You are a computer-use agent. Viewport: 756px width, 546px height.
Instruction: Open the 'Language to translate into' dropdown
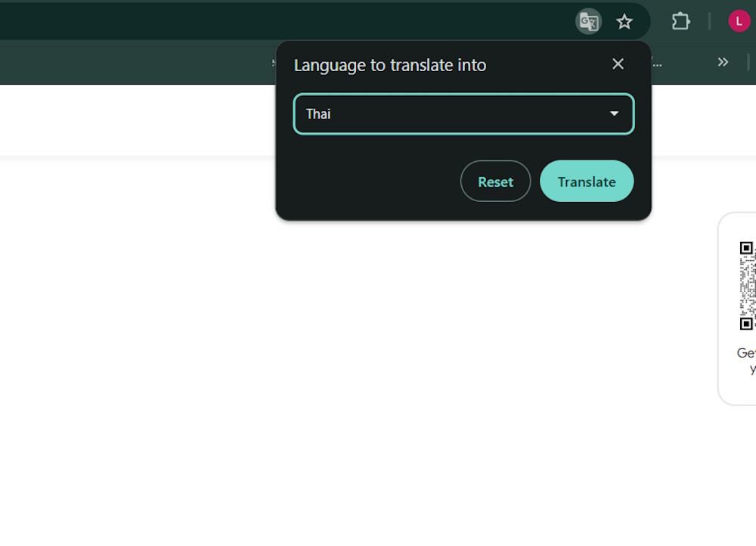[463, 113]
